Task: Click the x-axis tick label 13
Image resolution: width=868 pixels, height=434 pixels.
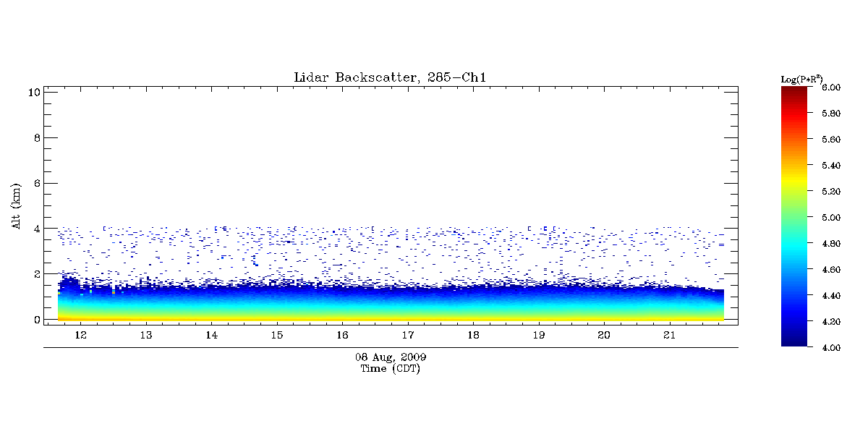Action: (146, 335)
